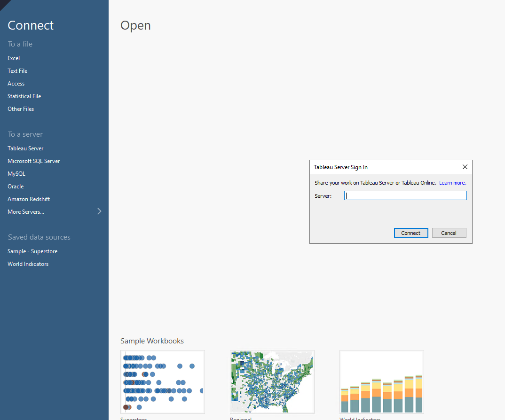Open Superstore sample workbook thumbnail
This screenshot has width=505, height=420.
tap(163, 381)
